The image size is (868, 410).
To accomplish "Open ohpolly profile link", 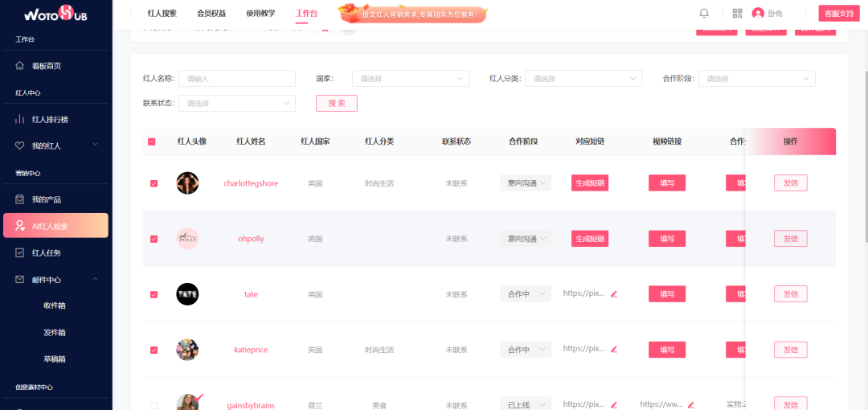I will (251, 239).
